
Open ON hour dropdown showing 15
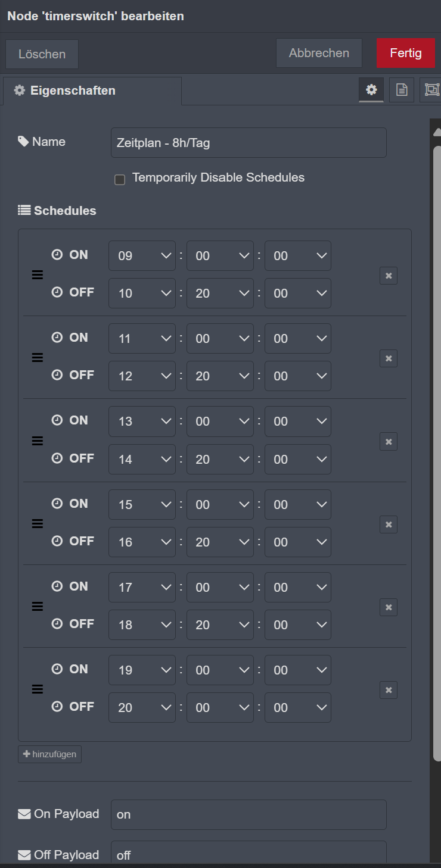pos(142,505)
